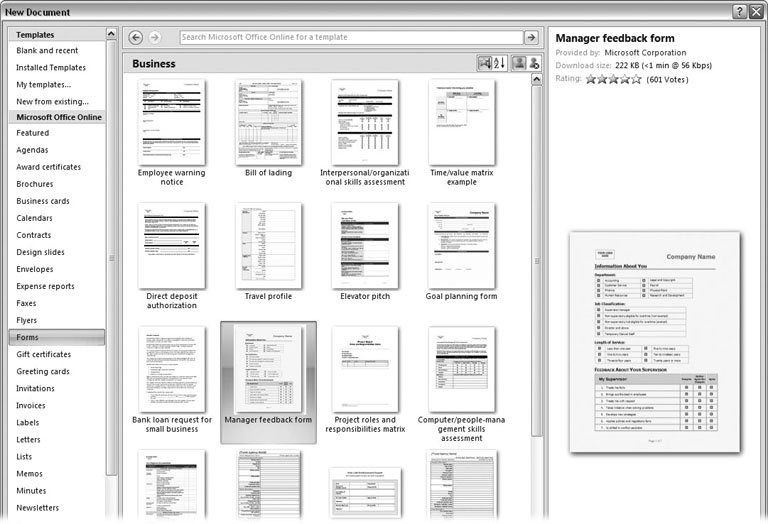Sort templates by rating icon
Image resolution: width=768 pixels, height=524 pixels.
(x=484, y=63)
